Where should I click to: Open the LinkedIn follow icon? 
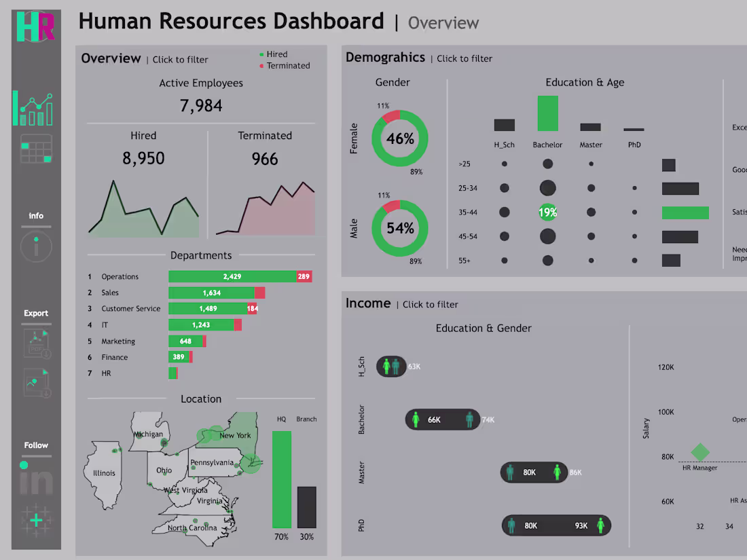(36, 479)
